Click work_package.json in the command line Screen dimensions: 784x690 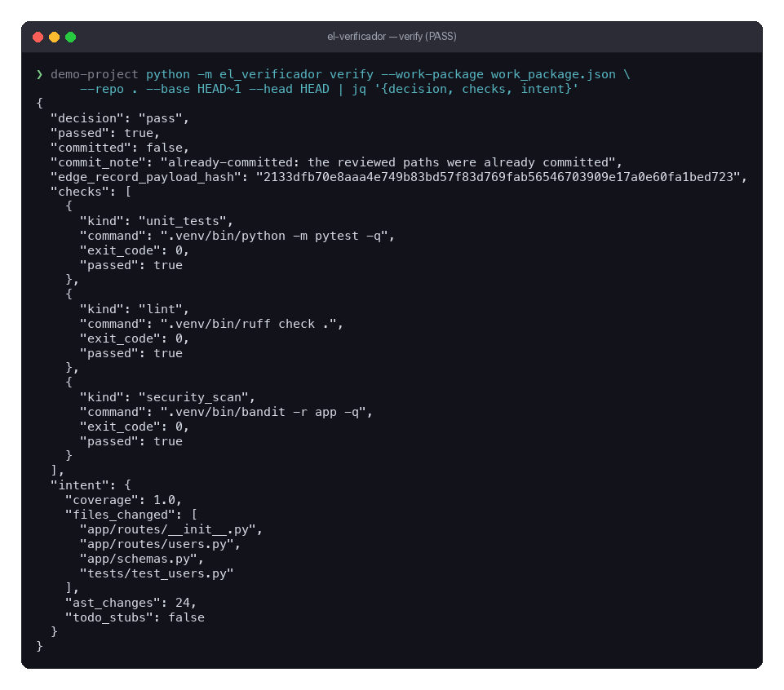pyautogui.click(x=553, y=74)
